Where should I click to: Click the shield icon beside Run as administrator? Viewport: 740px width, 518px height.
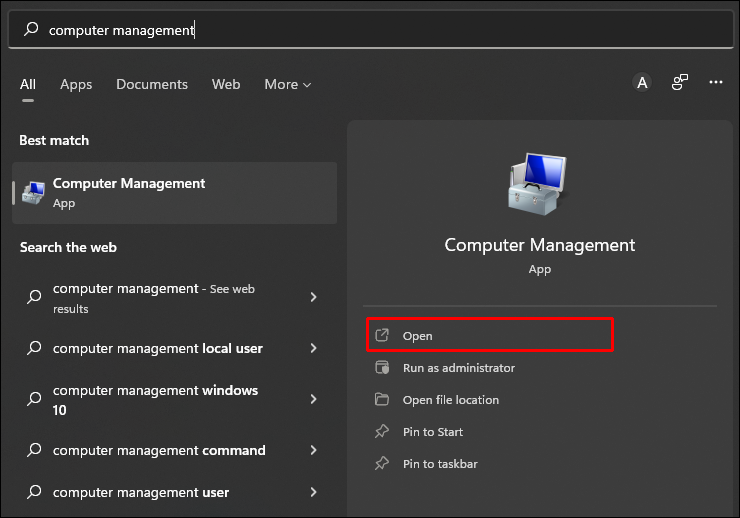click(x=381, y=368)
